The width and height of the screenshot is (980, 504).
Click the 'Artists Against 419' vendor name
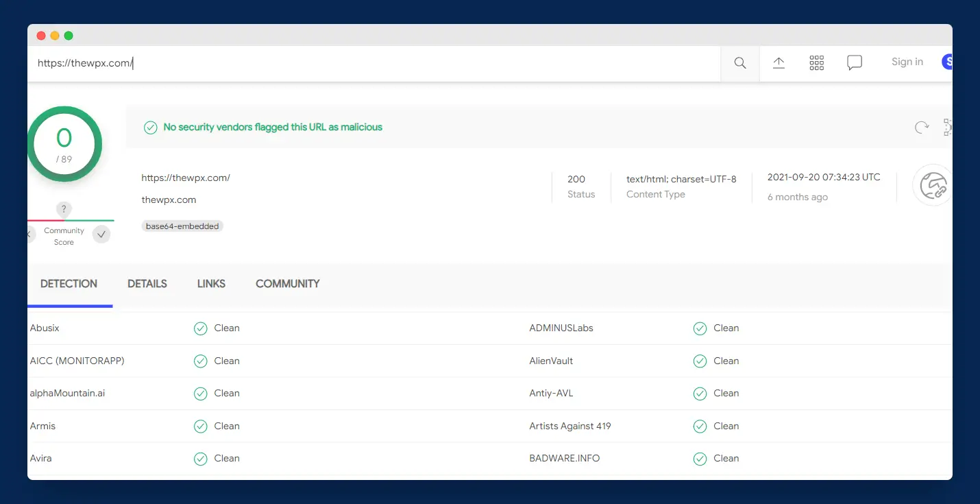570,427
